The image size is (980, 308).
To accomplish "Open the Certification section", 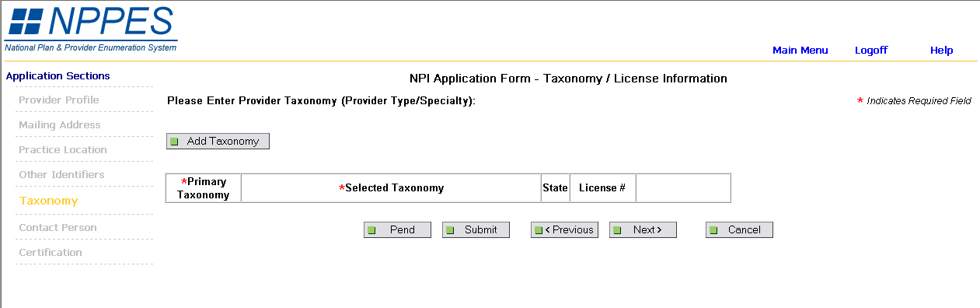I will tap(51, 253).
